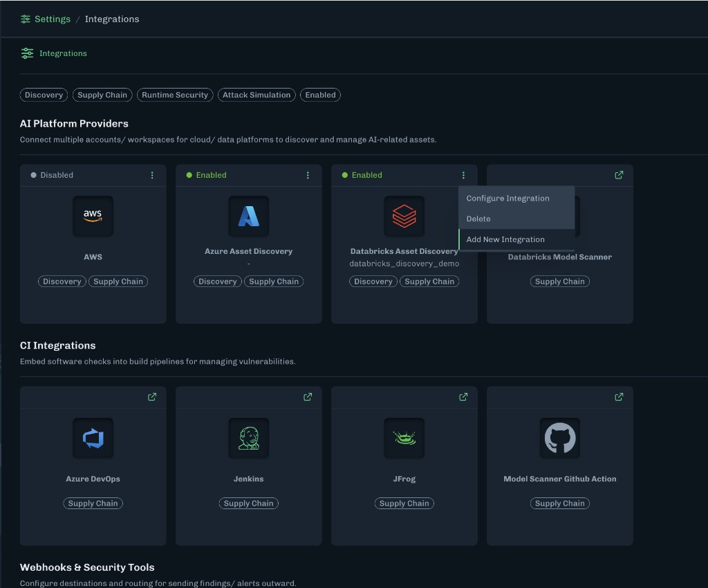Click the Azure Asset Discovery title
This screenshot has height=588, width=708.
click(x=249, y=251)
